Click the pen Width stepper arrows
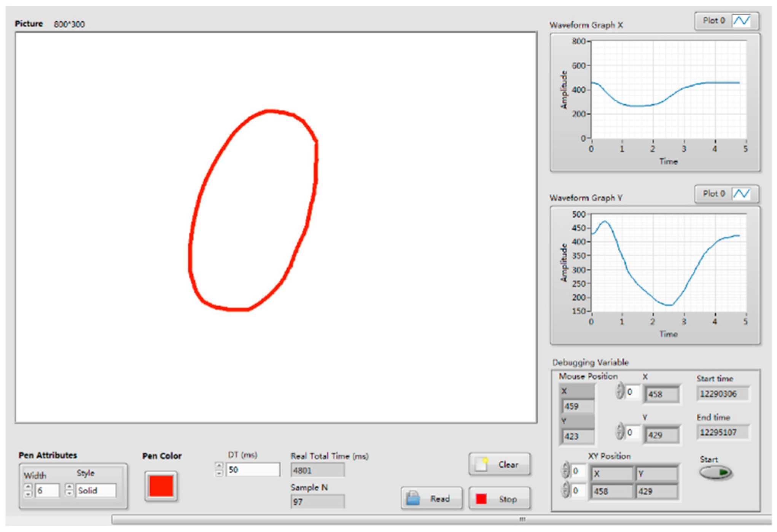The image size is (777, 532). pyautogui.click(x=28, y=490)
